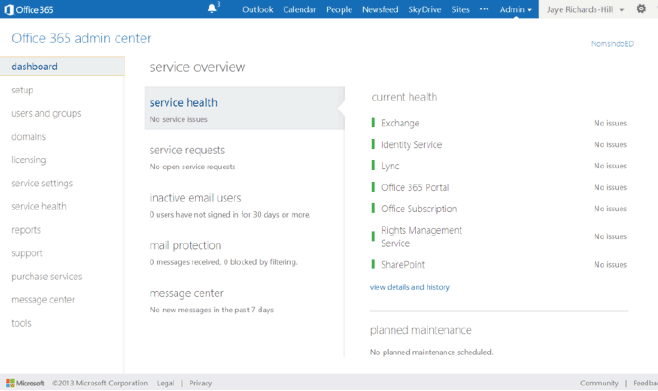Click the NomsindoED organization link

coord(612,44)
